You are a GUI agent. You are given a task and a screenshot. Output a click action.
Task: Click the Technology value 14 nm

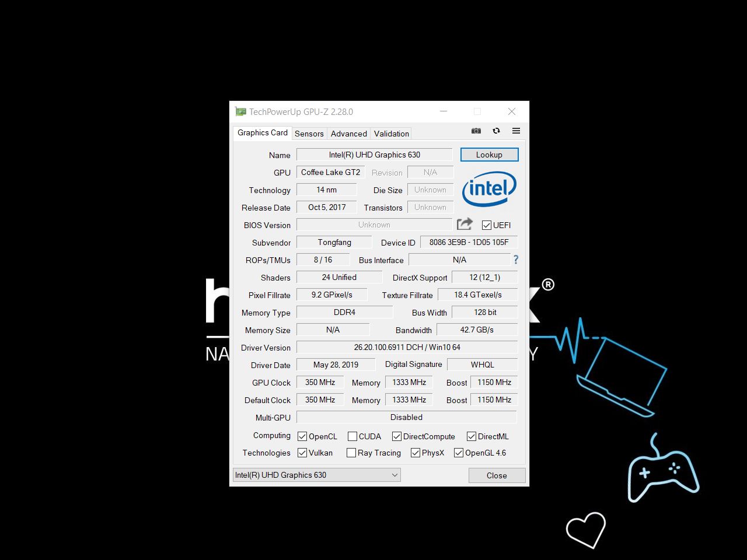(327, 190)
